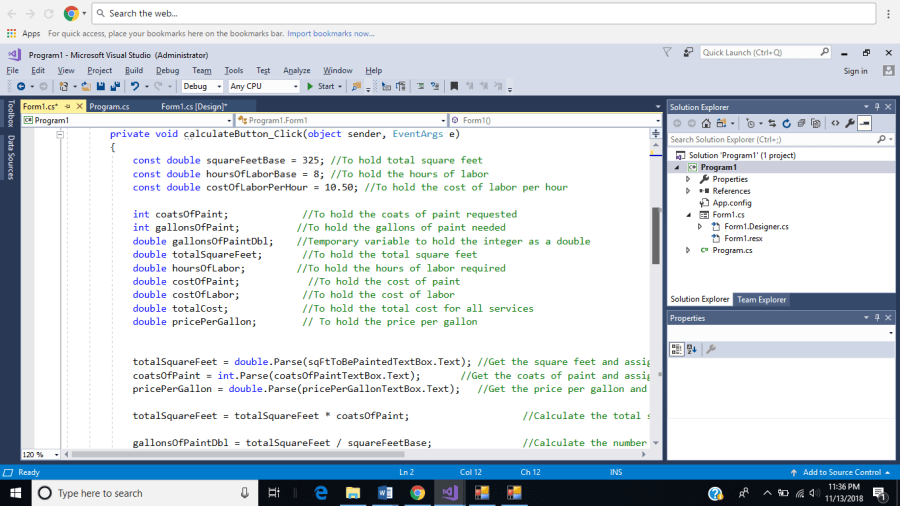This screenshot has width=900, height=506.
Task: Switch to the Program.cs tab
Action: pyautogui.click(x=109, y=107)
